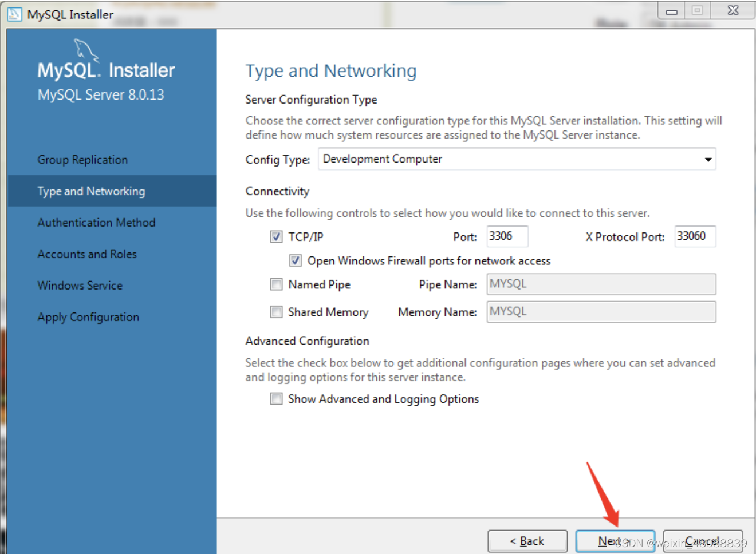Click the Port field showing 3306
This screenshot has height=554, width=756.
(x=507, y=236)
